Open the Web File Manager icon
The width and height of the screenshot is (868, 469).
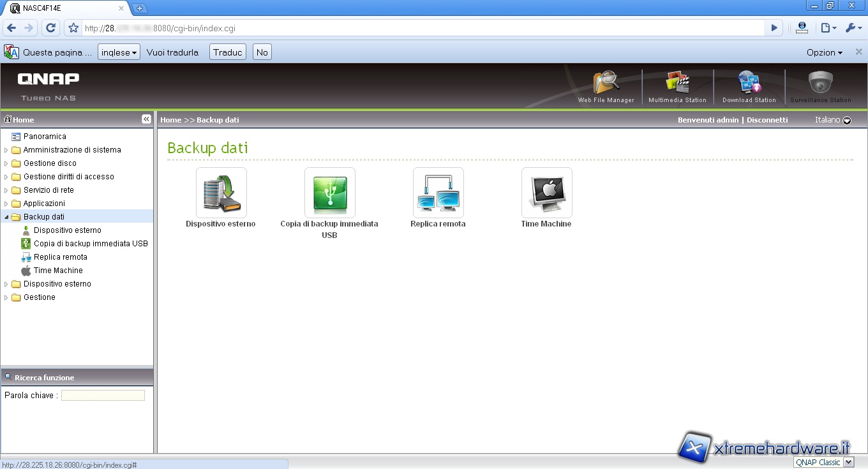(606, 84)
